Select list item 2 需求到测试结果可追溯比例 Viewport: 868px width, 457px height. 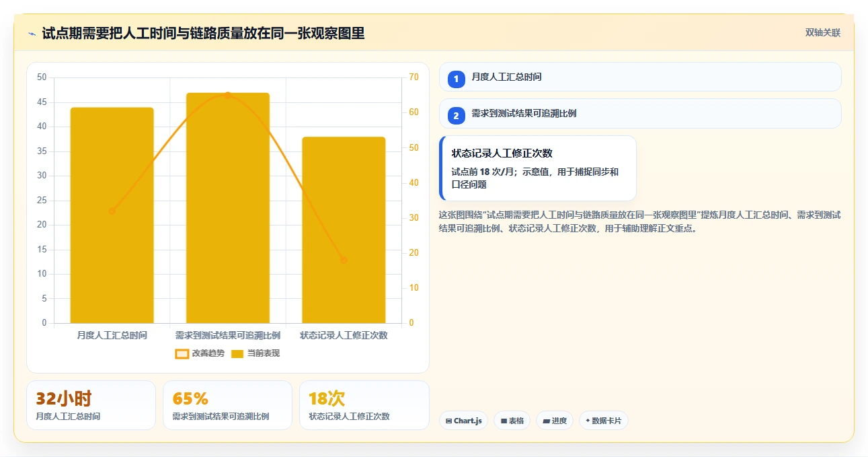(x=640, y=114)
